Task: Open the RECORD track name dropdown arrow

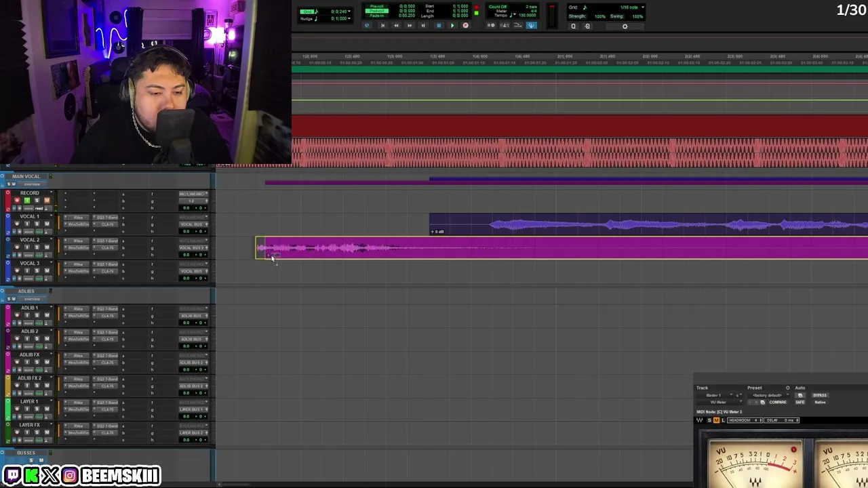Action: pyautogui.click(x=51, y=192)
